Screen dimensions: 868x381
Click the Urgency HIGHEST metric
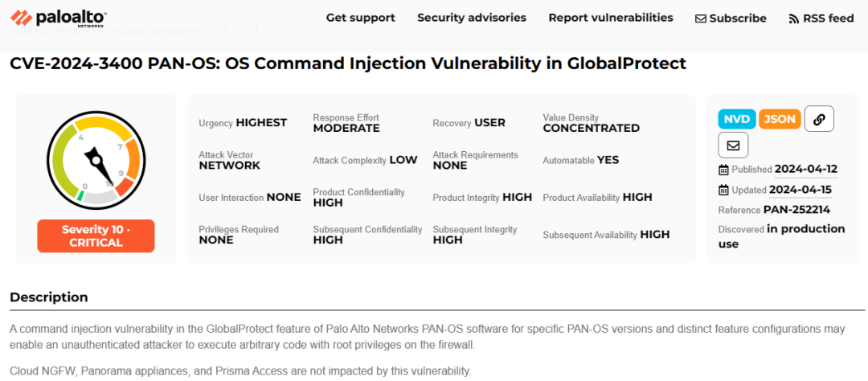pos(243,123)
